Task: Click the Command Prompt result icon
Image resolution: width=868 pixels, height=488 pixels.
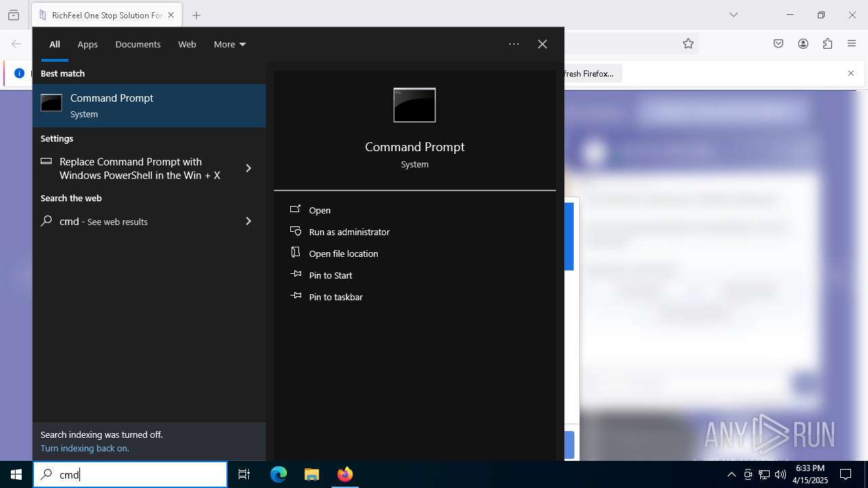Action: coord(51,103)
